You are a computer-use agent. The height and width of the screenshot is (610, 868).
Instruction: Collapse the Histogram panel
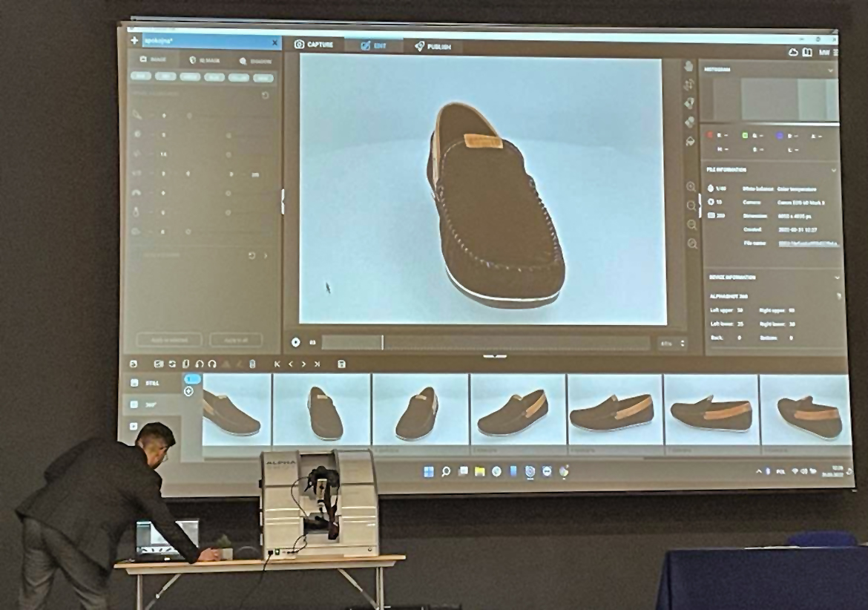point(830,70)
